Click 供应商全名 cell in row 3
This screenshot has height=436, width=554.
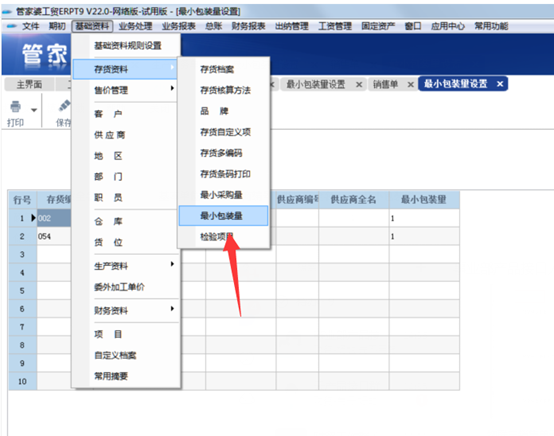pos(354,254)
